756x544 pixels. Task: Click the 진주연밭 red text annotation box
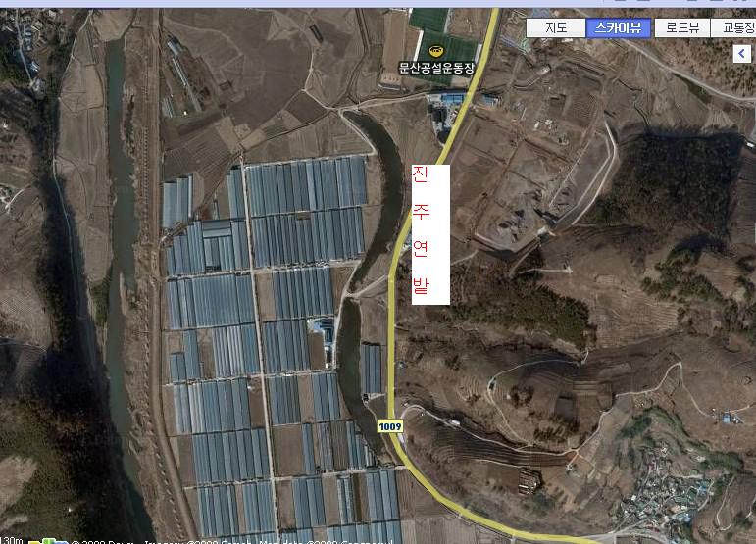click(x=430, y=234)
